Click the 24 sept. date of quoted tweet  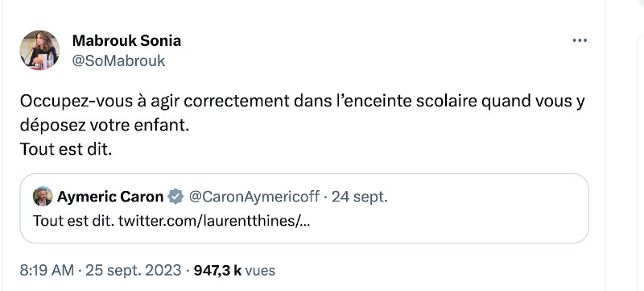[359, 197]
